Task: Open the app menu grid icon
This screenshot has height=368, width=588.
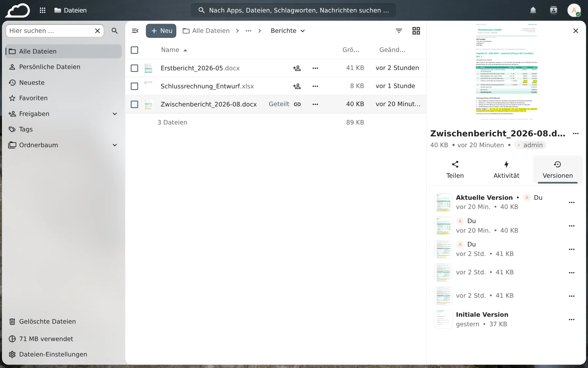Action: (42, 10)
